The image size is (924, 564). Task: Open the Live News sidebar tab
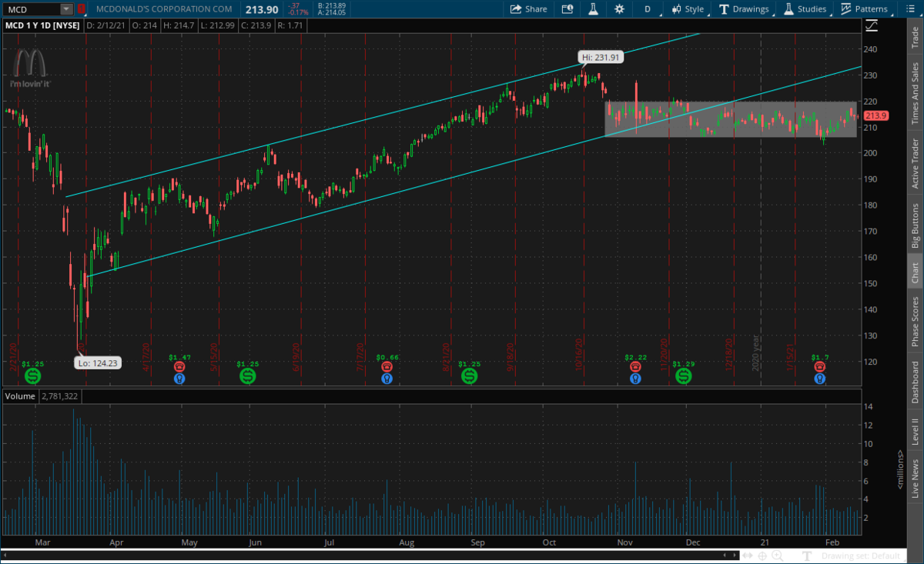point(915,479)
